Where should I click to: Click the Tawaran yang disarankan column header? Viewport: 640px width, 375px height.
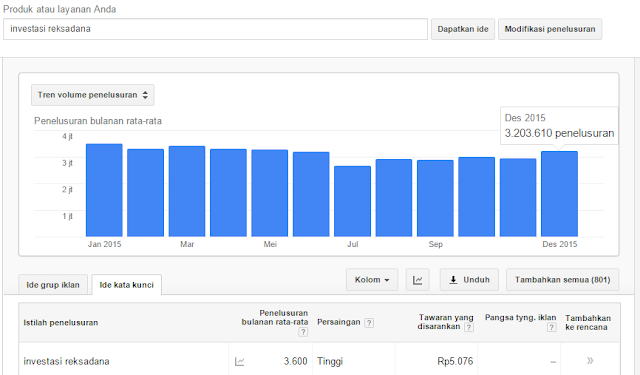445,322
